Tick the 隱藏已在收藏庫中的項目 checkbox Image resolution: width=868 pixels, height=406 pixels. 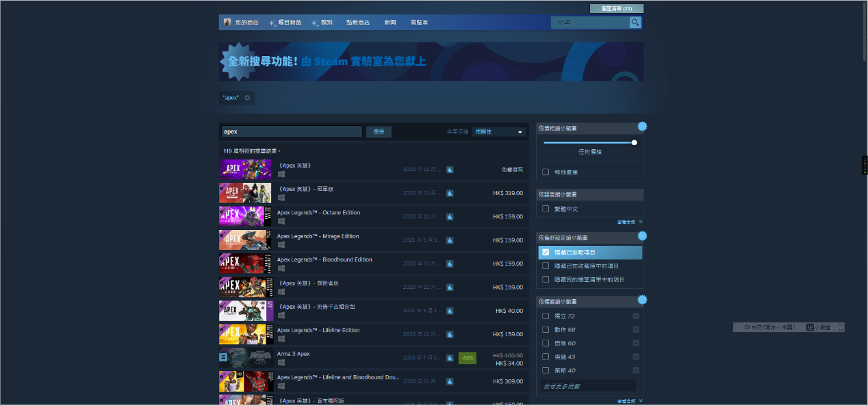[546, 266]
